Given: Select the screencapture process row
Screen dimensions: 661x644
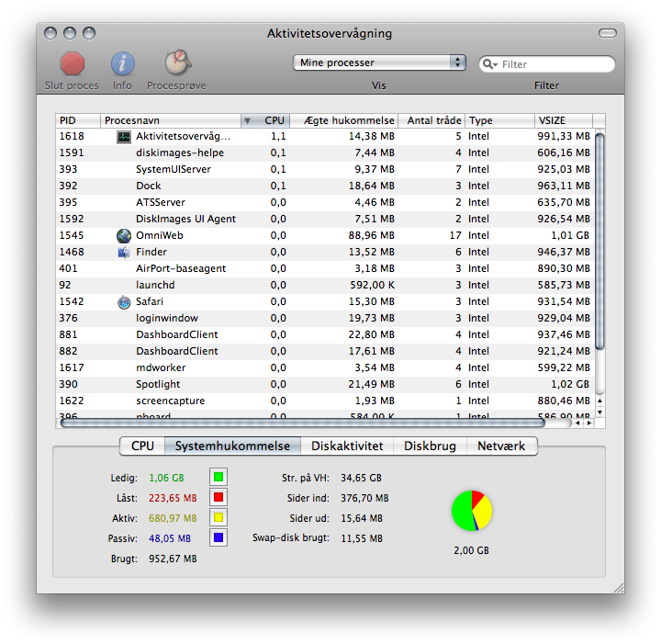Looking at the screenshot, I should tap(325, 401).
